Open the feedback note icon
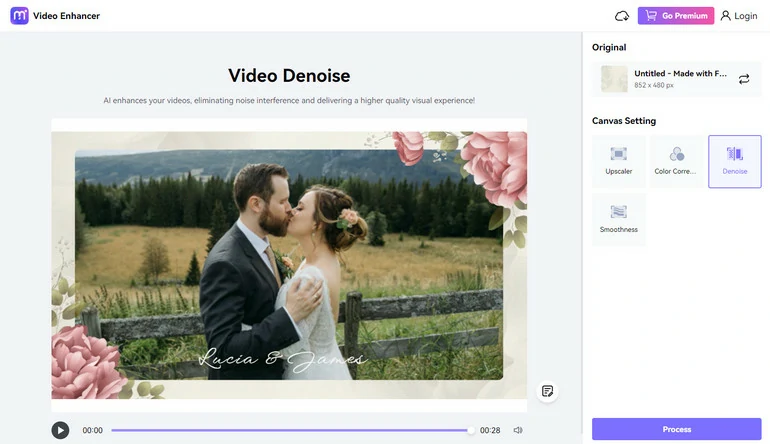 coord(548,391)
